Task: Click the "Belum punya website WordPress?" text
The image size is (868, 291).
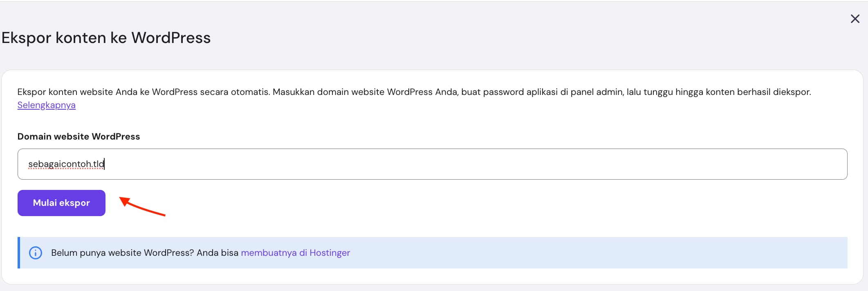Action: point(122,253)
